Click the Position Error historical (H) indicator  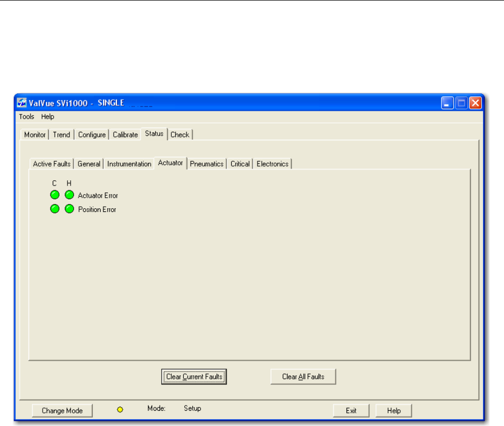(70, 209)
